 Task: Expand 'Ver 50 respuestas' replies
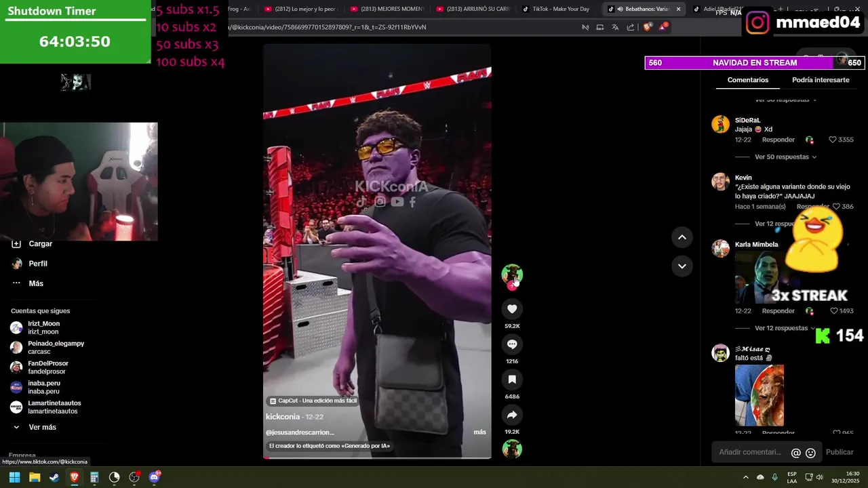click(785, 157)
